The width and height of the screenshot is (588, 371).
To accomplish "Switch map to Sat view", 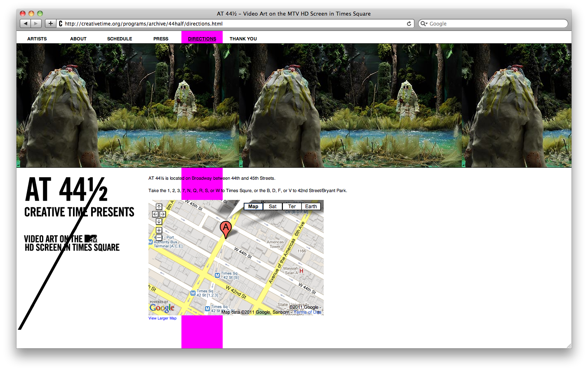I will coord(273,207).
